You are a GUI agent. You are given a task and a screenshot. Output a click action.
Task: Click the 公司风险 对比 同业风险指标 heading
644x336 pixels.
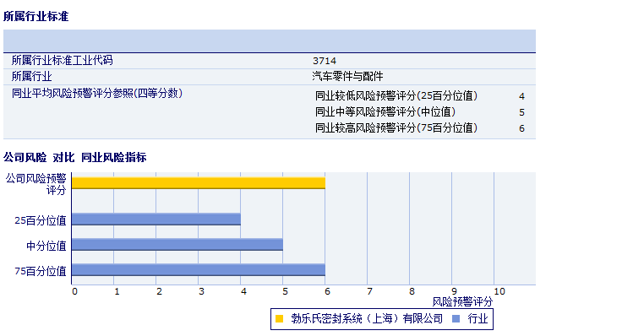pyautogui.click(x=74, y=158)
